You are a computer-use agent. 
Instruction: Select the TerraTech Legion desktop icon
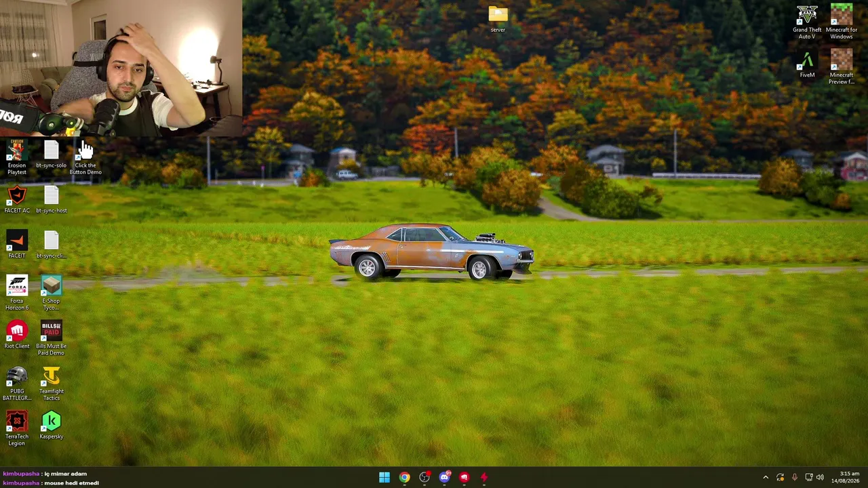click(17, 428)
